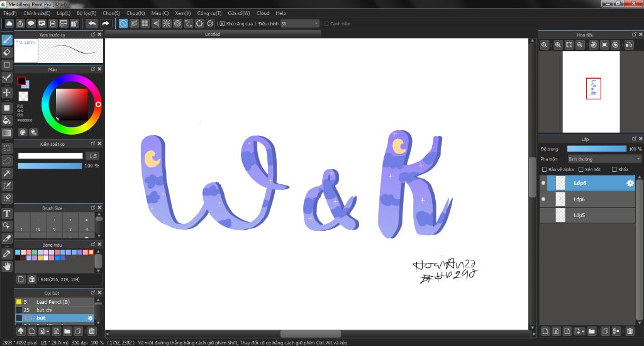Redo with the forward arrow
Screen dimensions: 644x346
106,23
